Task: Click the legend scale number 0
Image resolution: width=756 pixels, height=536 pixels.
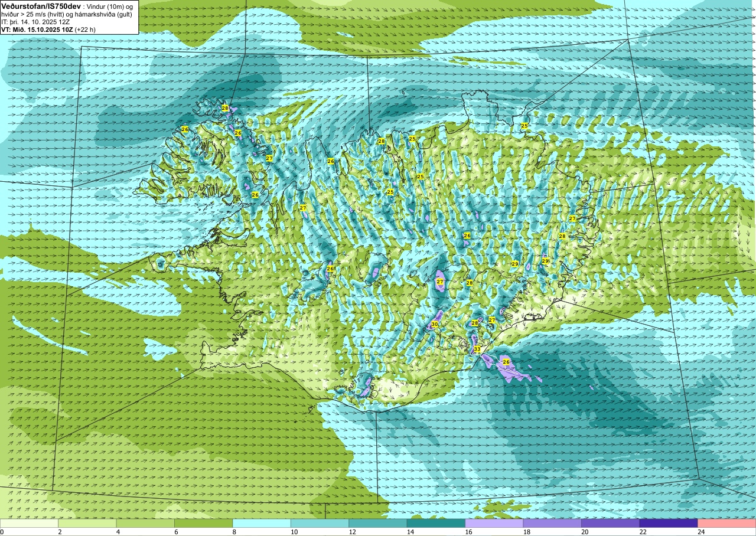Action: tap(2, 532)
